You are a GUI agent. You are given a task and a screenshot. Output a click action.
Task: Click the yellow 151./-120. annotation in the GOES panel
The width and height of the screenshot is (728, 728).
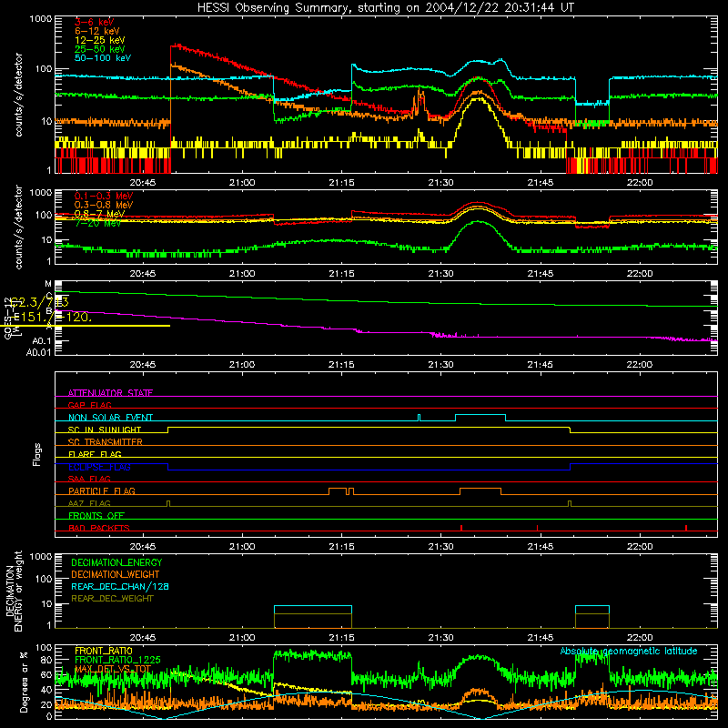(52, 317)
